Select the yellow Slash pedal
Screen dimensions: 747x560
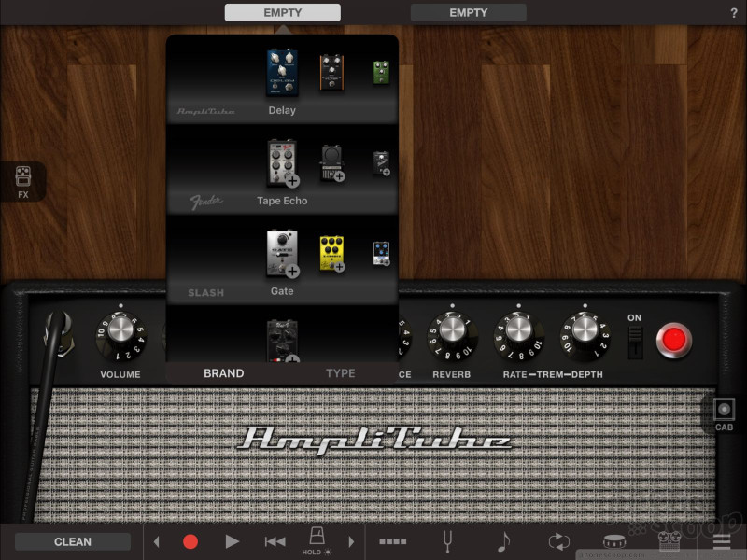pos(332,253)
